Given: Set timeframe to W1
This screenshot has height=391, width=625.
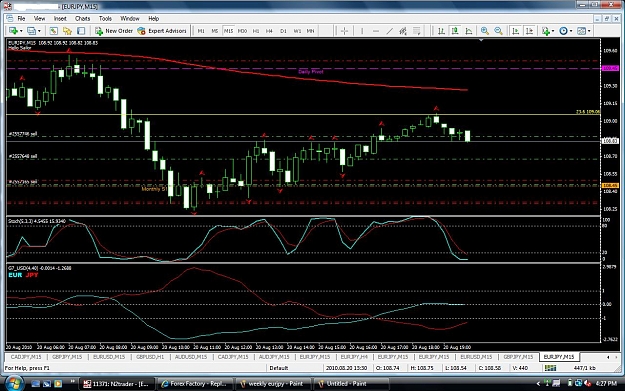Looking at the screenshot, I should pos(297,31).
